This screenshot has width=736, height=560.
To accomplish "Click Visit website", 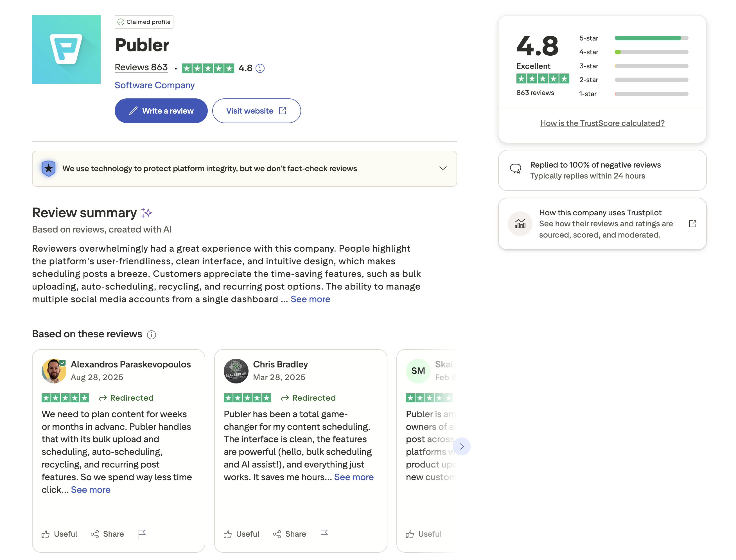I will tap(249, 111).
